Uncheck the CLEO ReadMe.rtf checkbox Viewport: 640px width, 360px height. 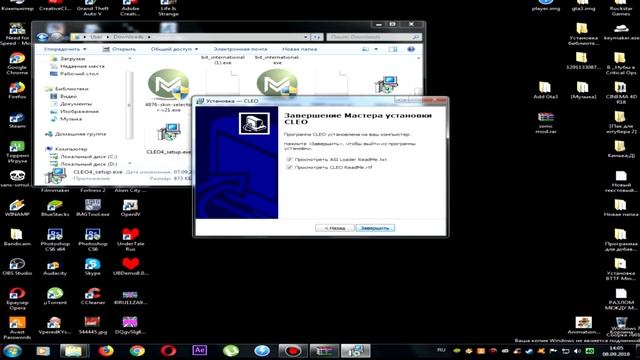pyautogui.click(x=289, y=167)
